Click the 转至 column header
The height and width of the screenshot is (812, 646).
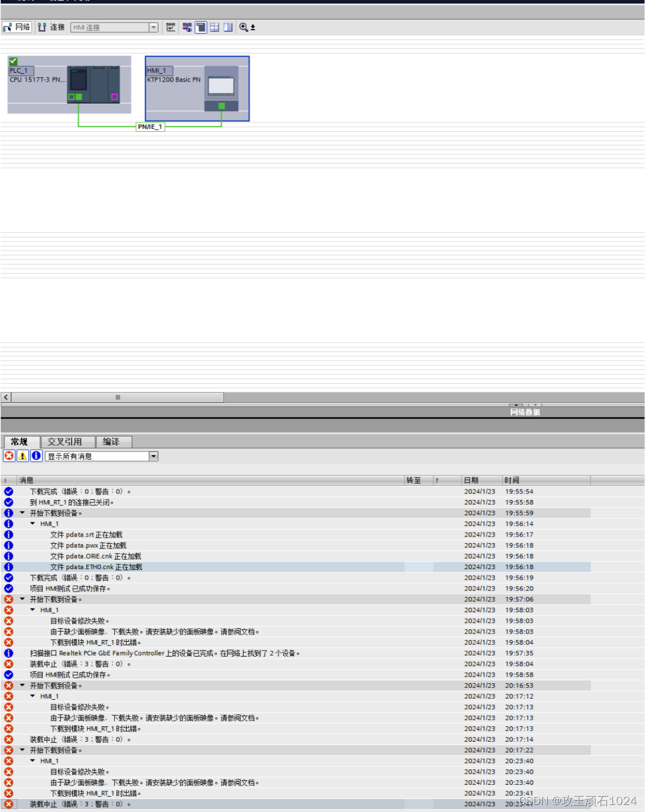pos(418,480)
